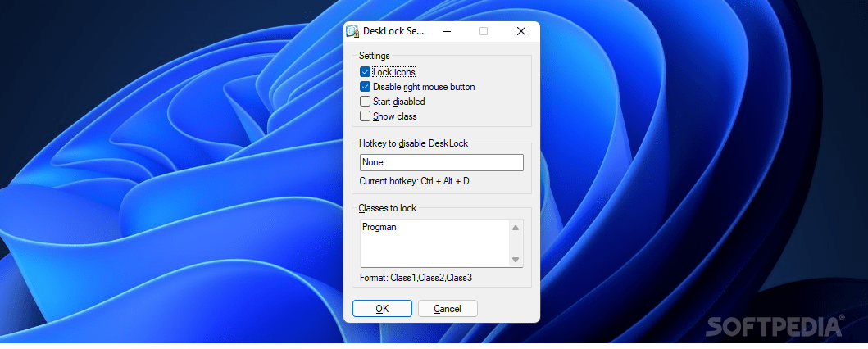Confirm settings with the OK button
868x349 pixels.
click(x=382, y=309)
